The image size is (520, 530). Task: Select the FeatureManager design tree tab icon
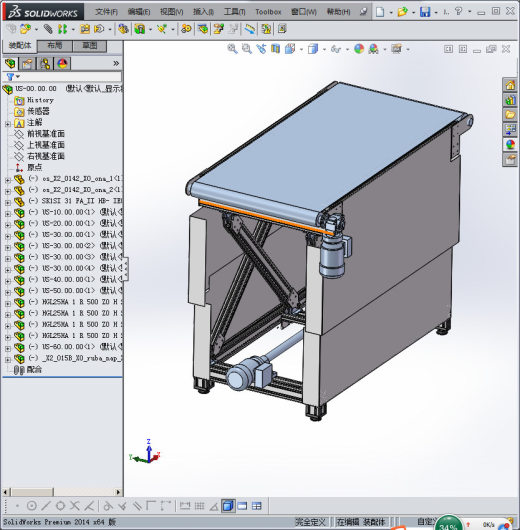pos(10,63)
